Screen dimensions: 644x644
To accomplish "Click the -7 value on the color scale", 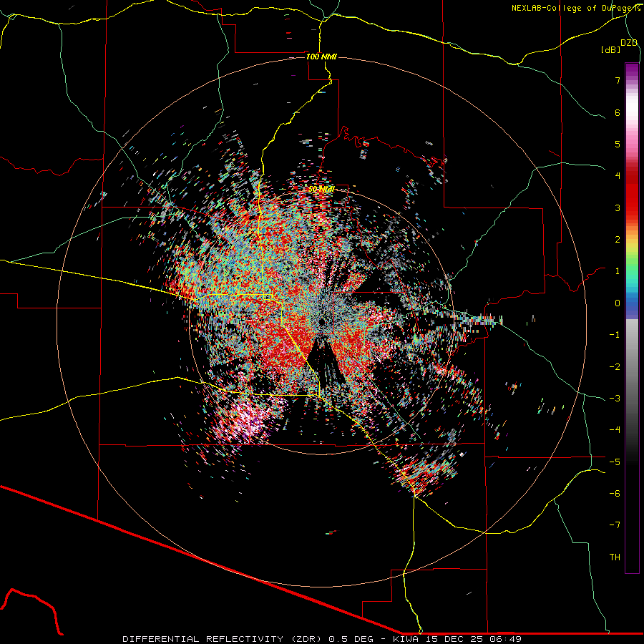I will [615, 525].
